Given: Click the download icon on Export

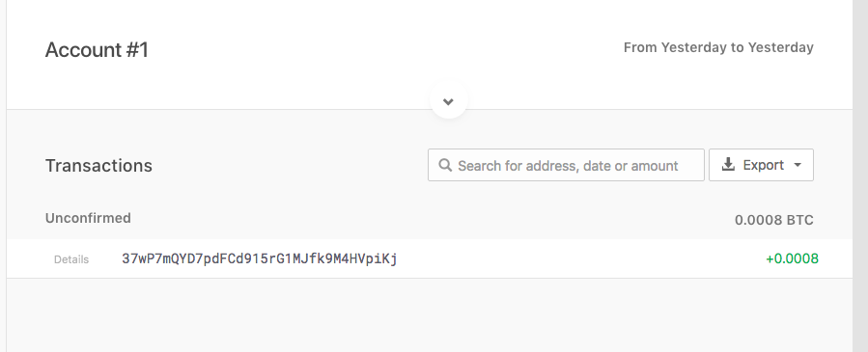Looking at the screenshot, I should 728,164.
